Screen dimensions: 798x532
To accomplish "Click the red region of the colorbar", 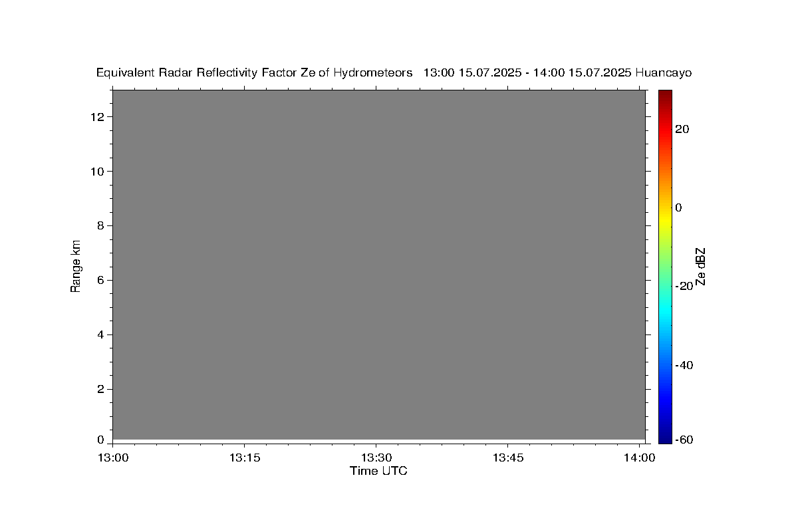I will coord(665,133).
